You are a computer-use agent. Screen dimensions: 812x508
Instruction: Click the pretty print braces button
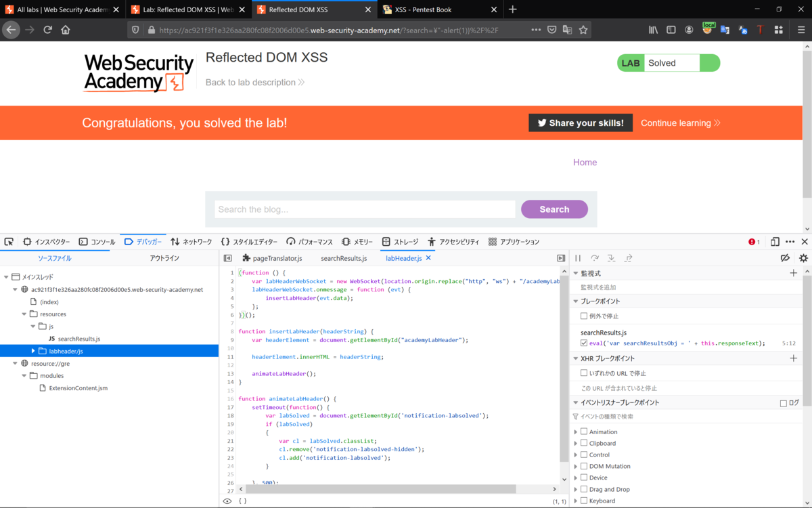[x=242, y=501]
